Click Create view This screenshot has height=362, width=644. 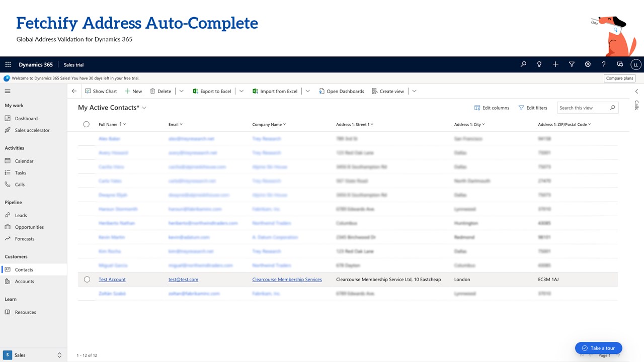(388, 91)
